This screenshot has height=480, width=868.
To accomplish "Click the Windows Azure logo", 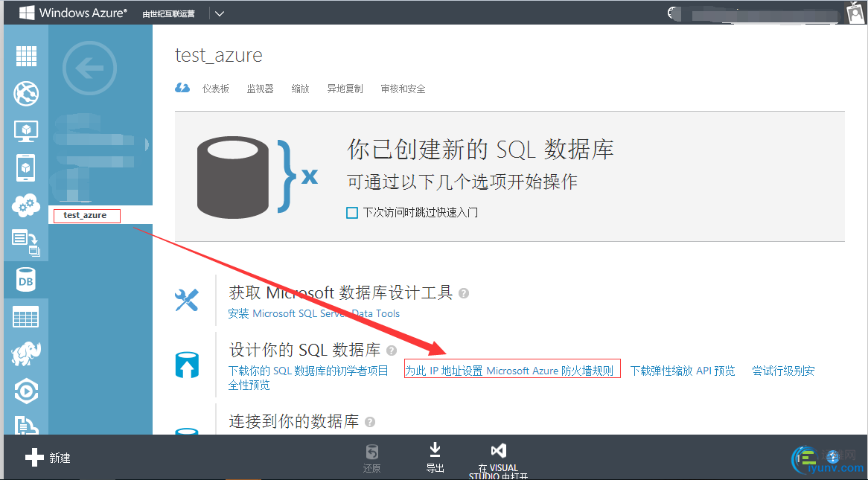I will 73,13.
